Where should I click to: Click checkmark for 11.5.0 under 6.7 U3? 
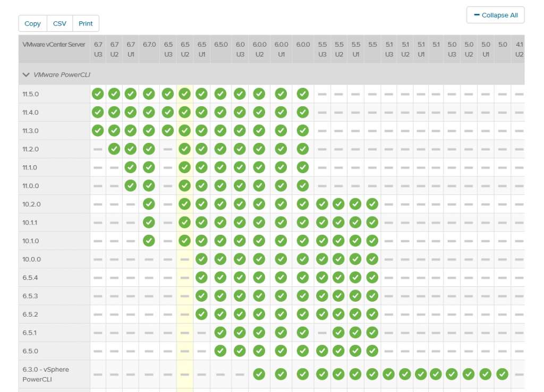[98, 93]
